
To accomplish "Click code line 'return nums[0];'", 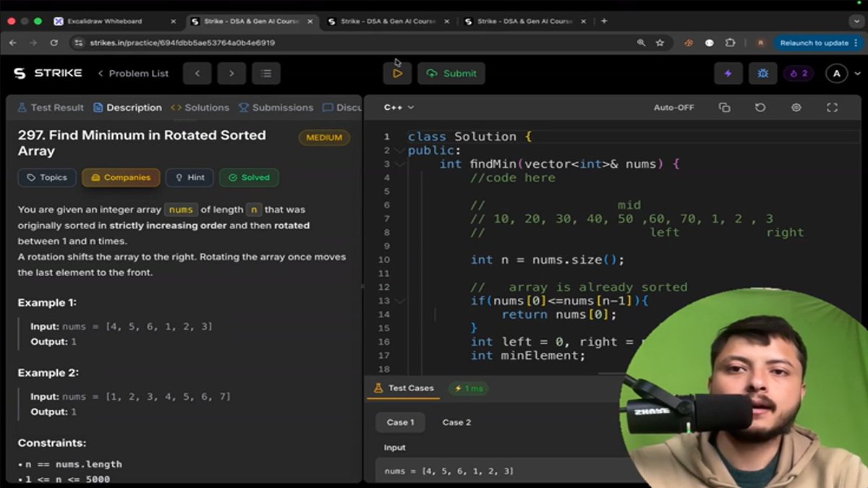I will (x=559, y=314).
